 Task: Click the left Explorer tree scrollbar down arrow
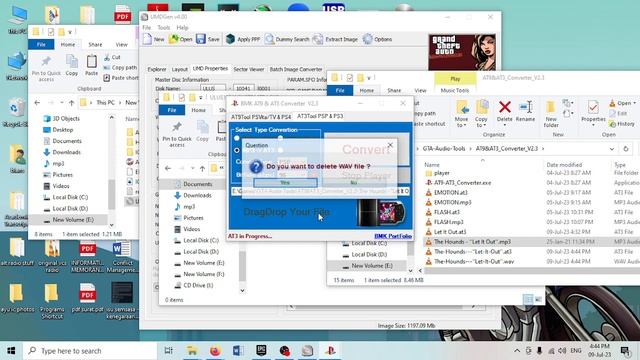point(111,225)
